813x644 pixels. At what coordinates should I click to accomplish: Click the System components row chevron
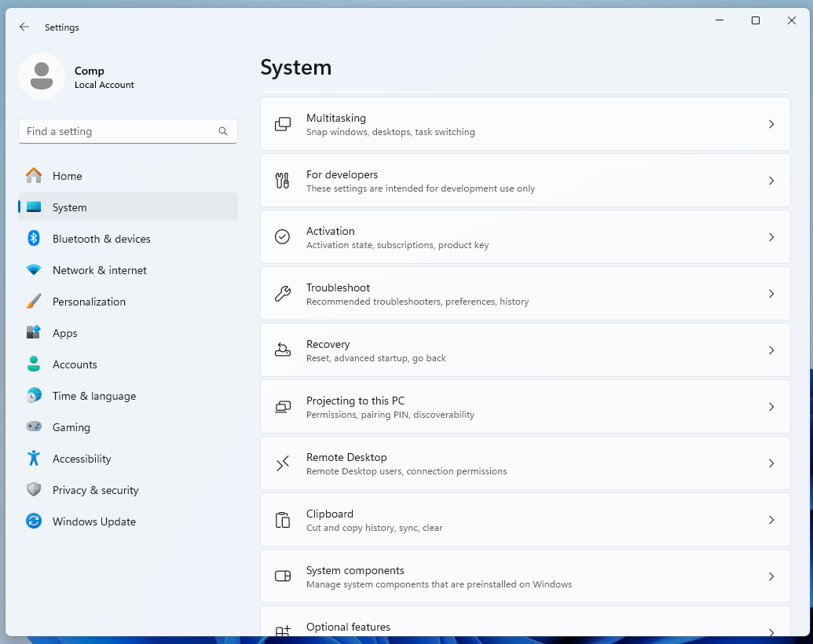point(771,576)
